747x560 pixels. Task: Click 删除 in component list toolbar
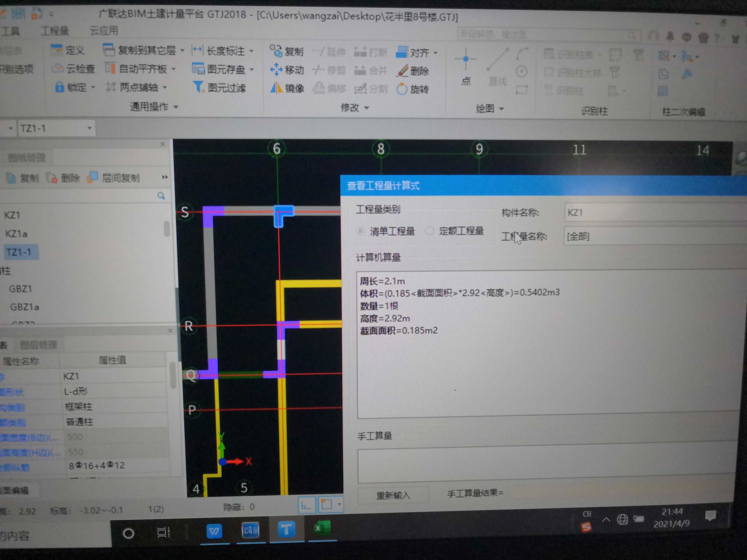(64, 178)
